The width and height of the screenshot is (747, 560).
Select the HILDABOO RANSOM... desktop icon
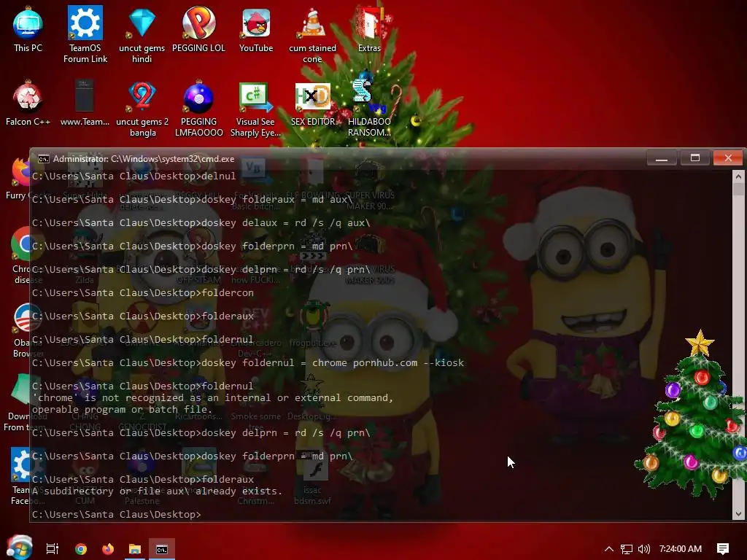click(x=369, y=109)
